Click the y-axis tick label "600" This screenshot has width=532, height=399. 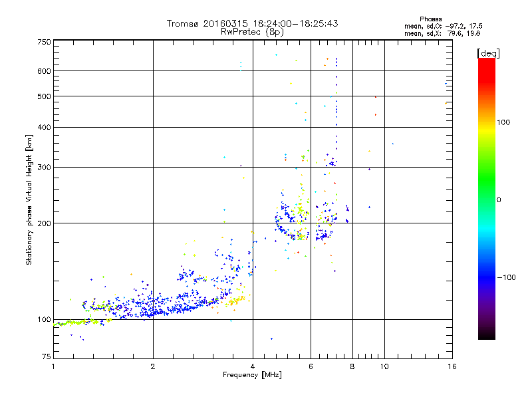(44, 71)
